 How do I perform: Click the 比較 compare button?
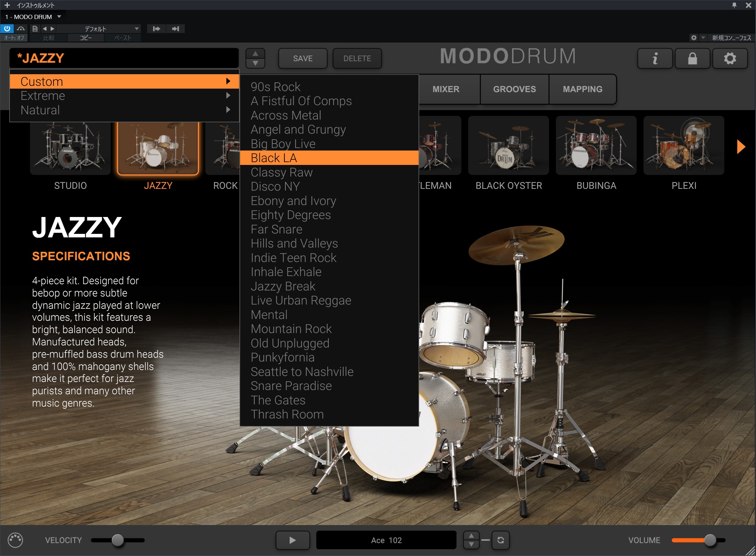[49, 38]
